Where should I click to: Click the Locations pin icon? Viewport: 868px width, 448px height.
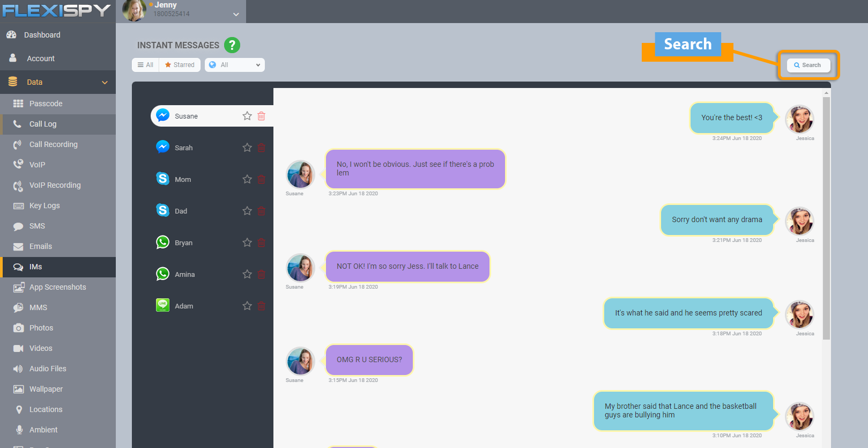19,409
